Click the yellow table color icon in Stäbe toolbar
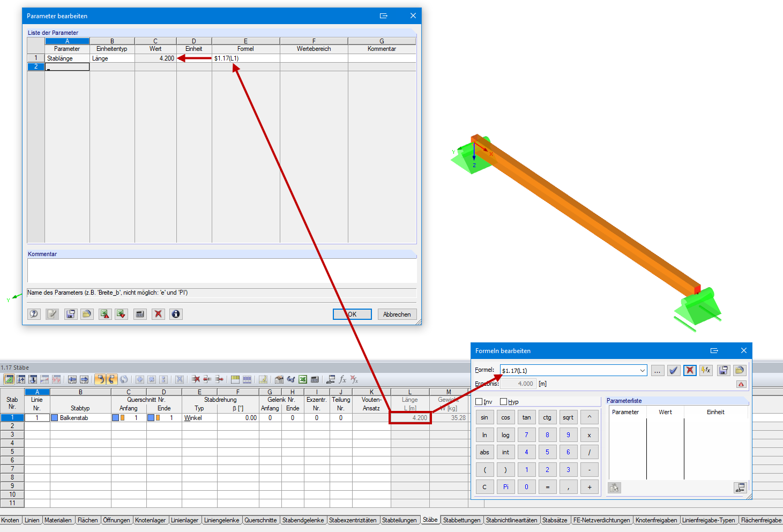 tap(235, 379)
